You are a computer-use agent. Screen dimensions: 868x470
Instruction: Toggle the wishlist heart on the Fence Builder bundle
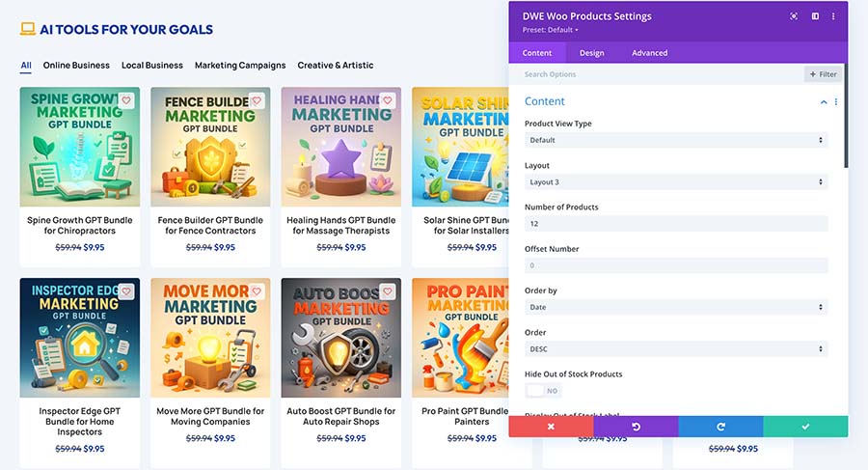[x=257, y=99]
